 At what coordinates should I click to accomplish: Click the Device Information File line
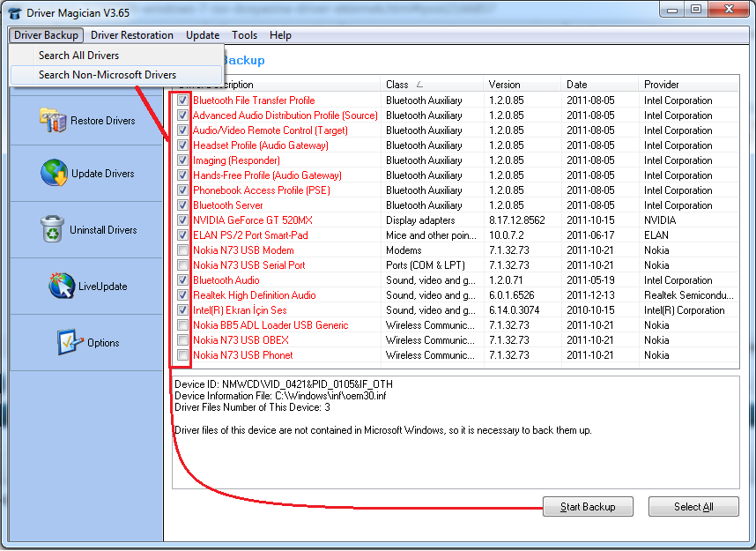pyautogui.click(x=280, y=396)
